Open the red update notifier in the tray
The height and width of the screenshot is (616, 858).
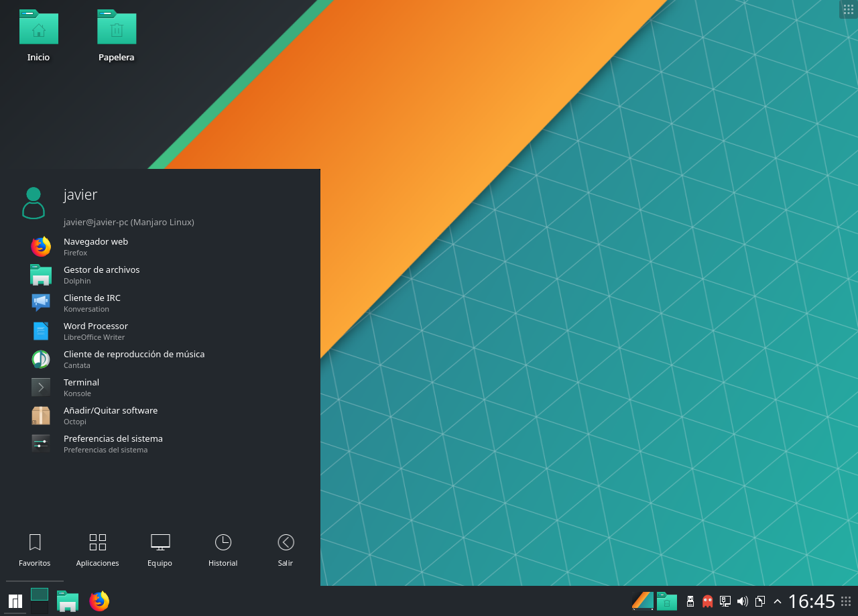pos(707,601)
